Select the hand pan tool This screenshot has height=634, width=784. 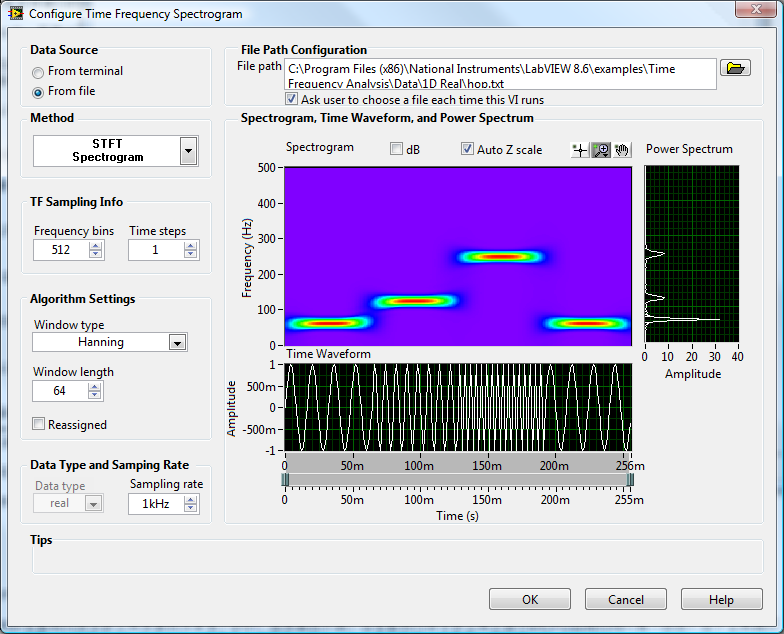coord(622,150)
